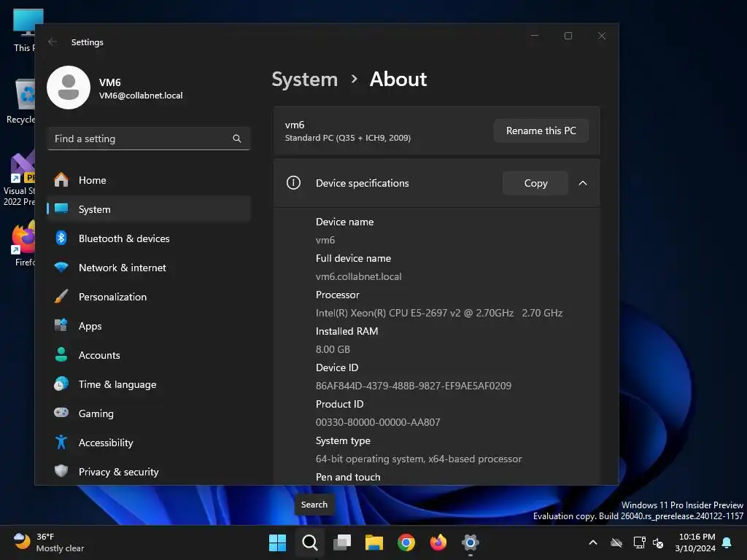747x560 pixels.
Task: Click the 64-bit operating system text
Action: click(x=419, y=459)
